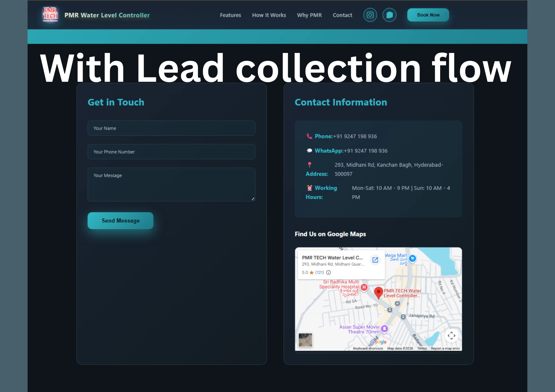Screen dimensions: 555x392
Task: Click the Get in Touch heading
Action: pos(116,102)
